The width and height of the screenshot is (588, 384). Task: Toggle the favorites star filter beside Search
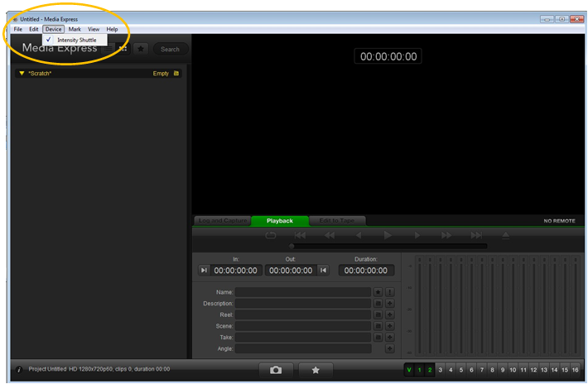[142, 49]
